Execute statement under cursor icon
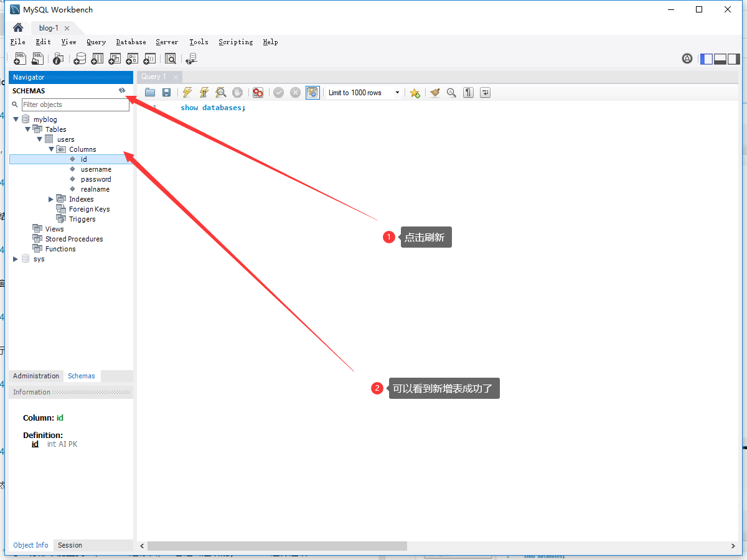This screenshot has width=747, height=560. [204, 93]
